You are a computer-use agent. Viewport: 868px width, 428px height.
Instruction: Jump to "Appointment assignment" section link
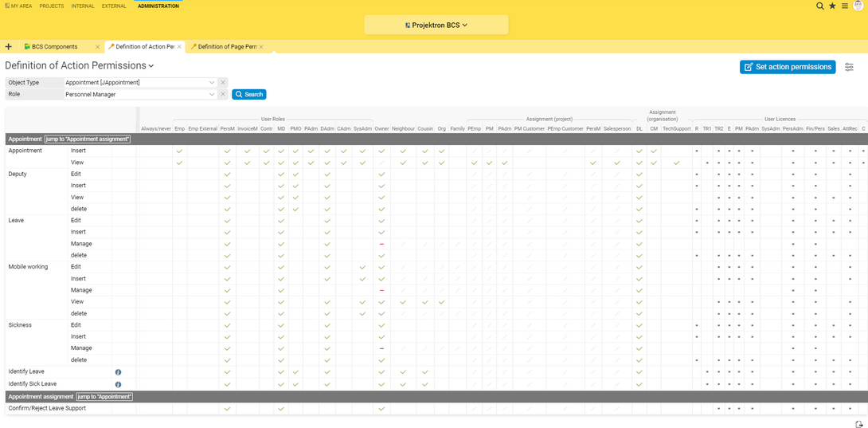[x=88, y=139]
